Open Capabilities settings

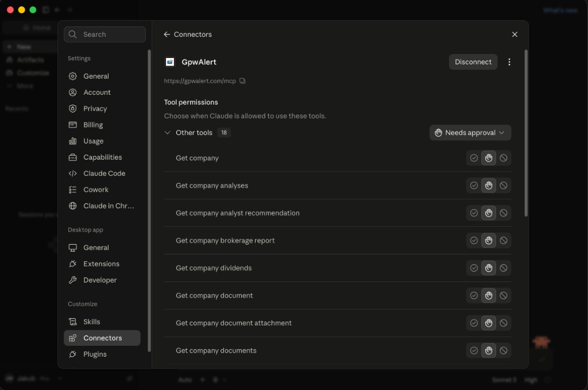(x=102, y=157)
